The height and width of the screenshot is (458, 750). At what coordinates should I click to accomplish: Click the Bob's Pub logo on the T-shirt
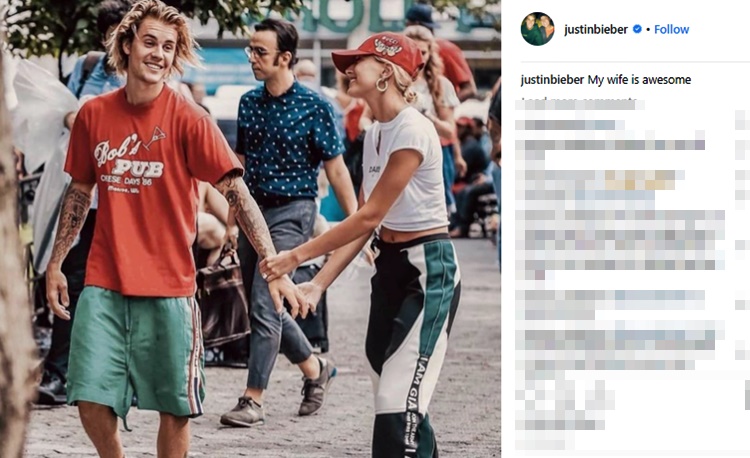130,161
